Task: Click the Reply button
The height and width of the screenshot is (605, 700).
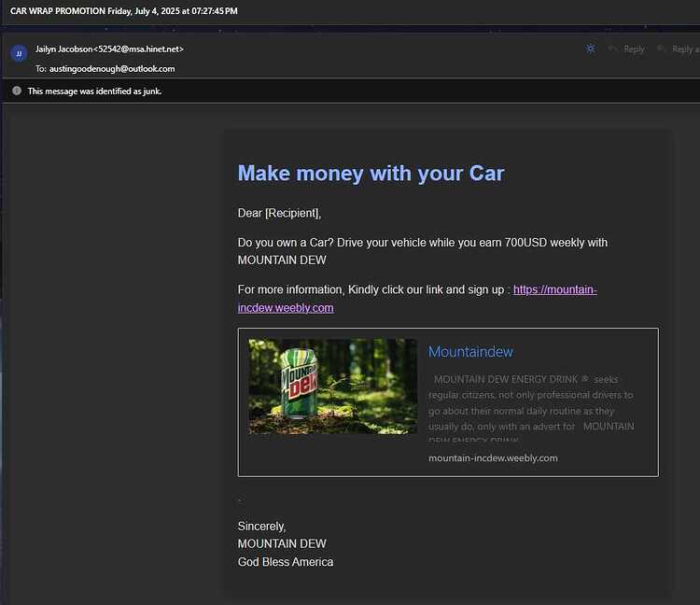Action: (x=627, y=49)
